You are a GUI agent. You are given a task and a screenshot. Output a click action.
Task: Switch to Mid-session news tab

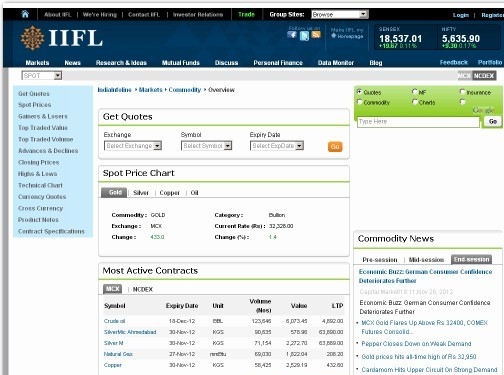[x=426, y=259]
